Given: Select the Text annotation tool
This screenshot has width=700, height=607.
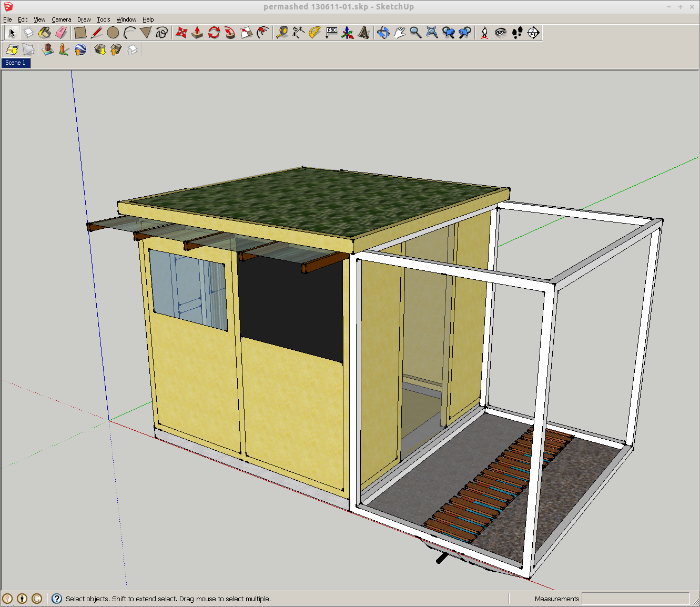Looking at the screenshot, I should point(332,33).
